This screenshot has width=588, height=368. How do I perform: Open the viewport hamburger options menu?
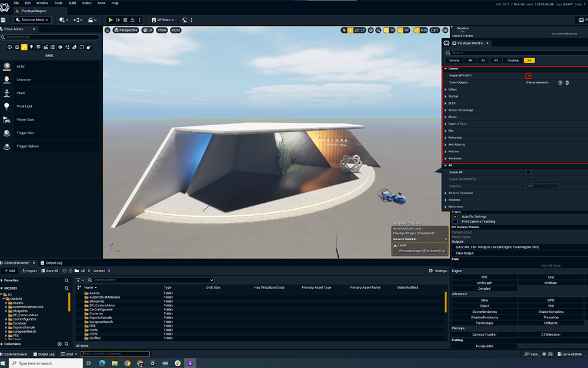click(108, 30)
